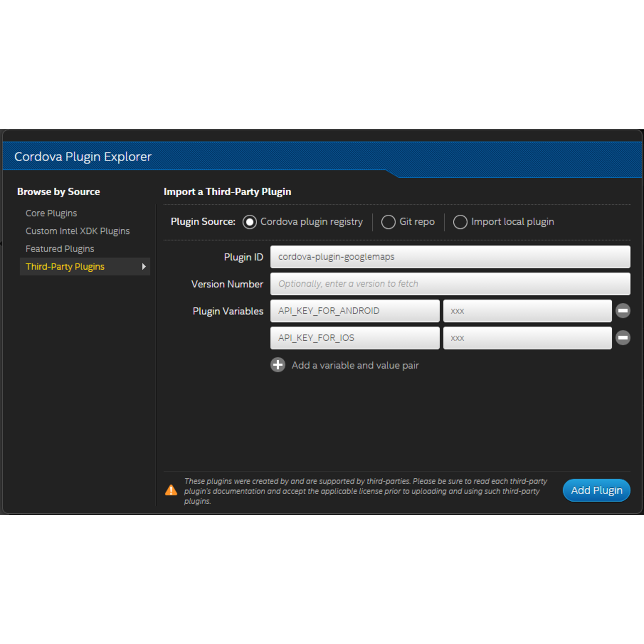Click the orange warning triangle icon

(x=171, y=490)
